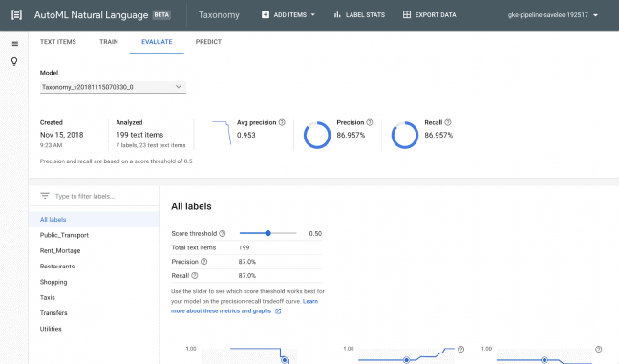Click threshold point on rightmost chart
The height and width of the screenshot is (364, 619).
click(x=544, y=360)
